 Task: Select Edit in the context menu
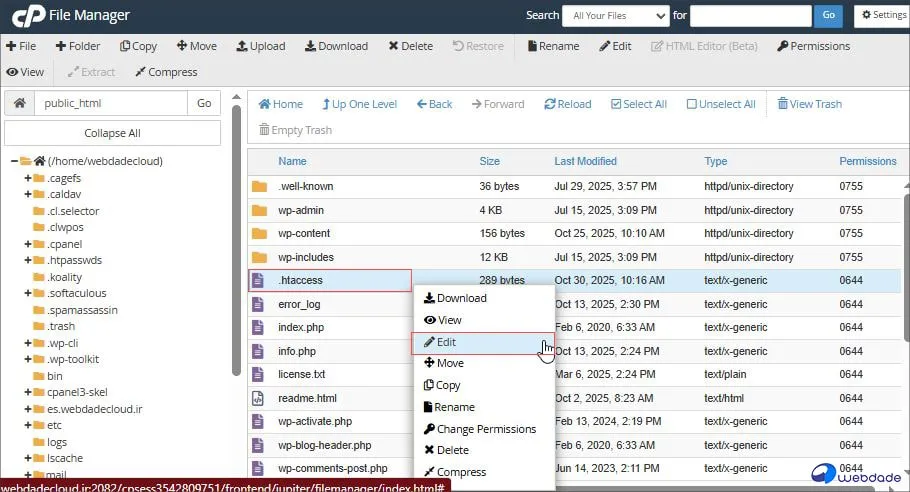(x=446, y=342)
